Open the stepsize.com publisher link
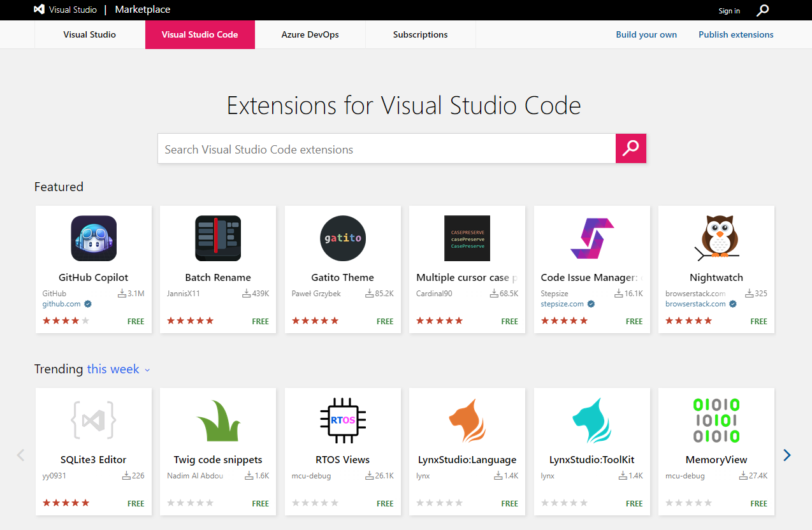The height and width of the screenshot is (530, 812). pos(563,304)
